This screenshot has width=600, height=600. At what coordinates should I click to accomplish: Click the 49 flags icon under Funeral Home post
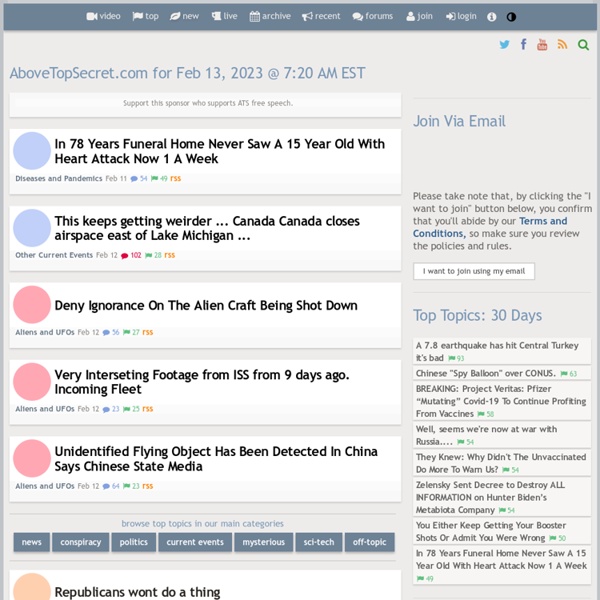point(159,178)
